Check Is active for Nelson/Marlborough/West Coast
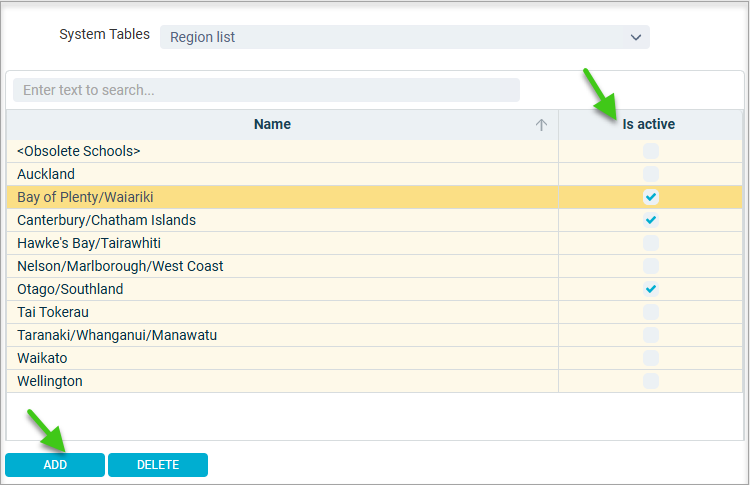The width and height of the screenshot is (750, 485). [x=651, y=266]
